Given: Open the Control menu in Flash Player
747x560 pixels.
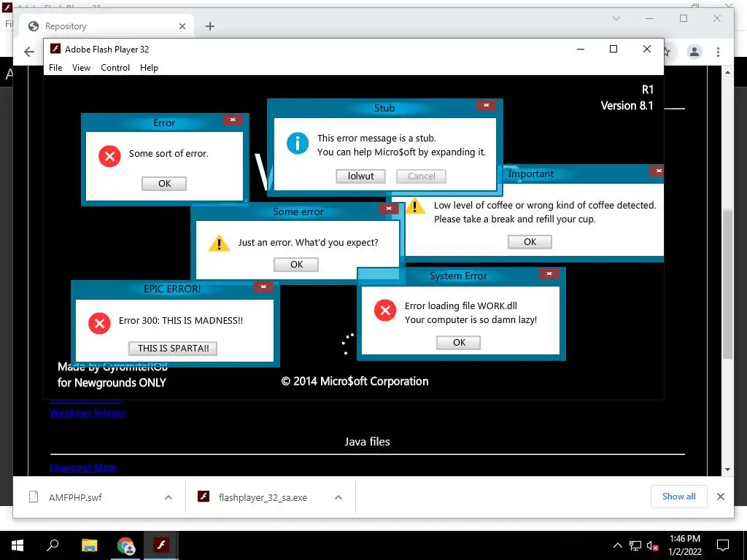Looking at the screenshot, I should 115,68.
